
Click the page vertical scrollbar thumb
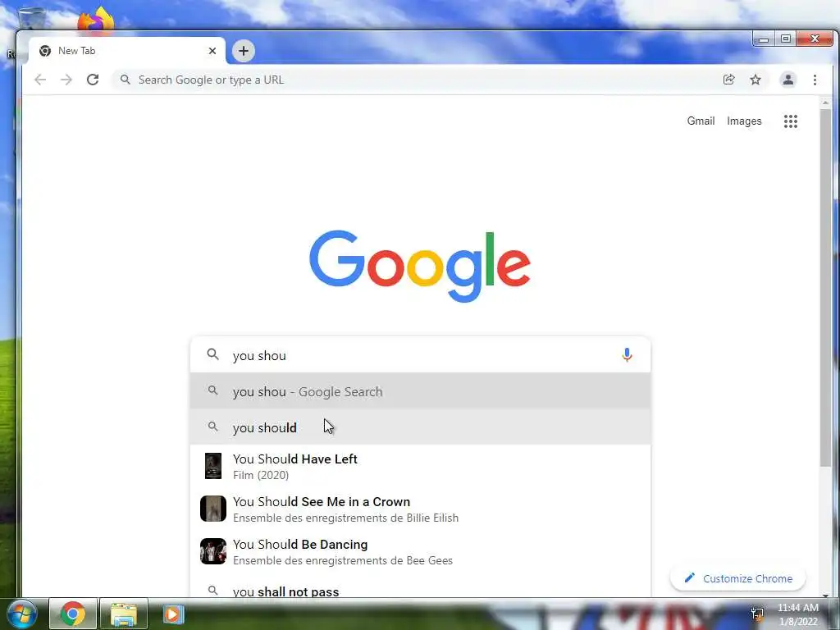pos(825,288)
